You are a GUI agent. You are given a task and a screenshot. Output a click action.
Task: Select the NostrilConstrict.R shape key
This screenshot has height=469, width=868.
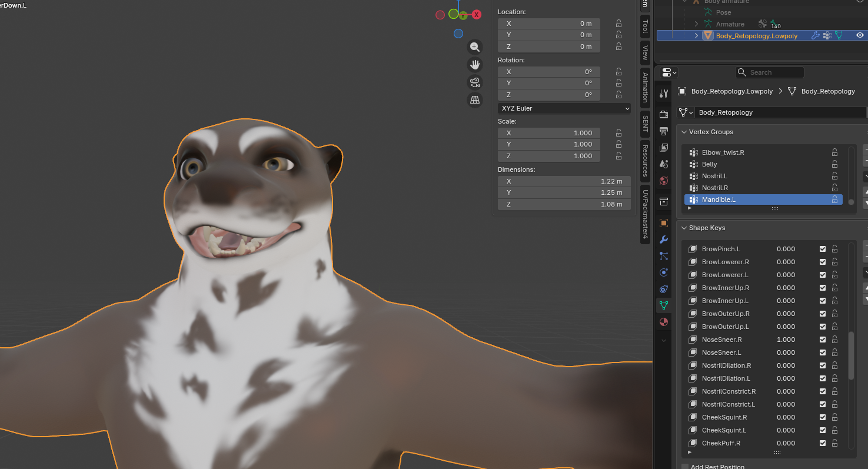coord(729,391)
